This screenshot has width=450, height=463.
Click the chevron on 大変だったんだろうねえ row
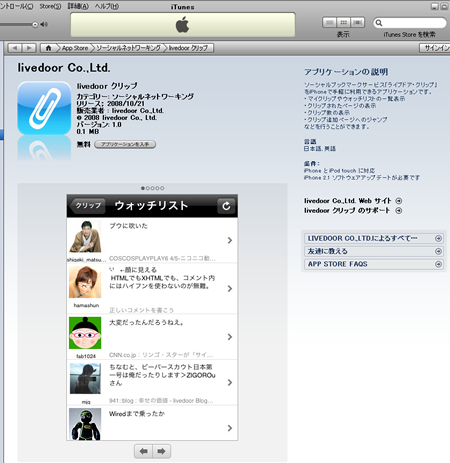(x=230, y=337)
